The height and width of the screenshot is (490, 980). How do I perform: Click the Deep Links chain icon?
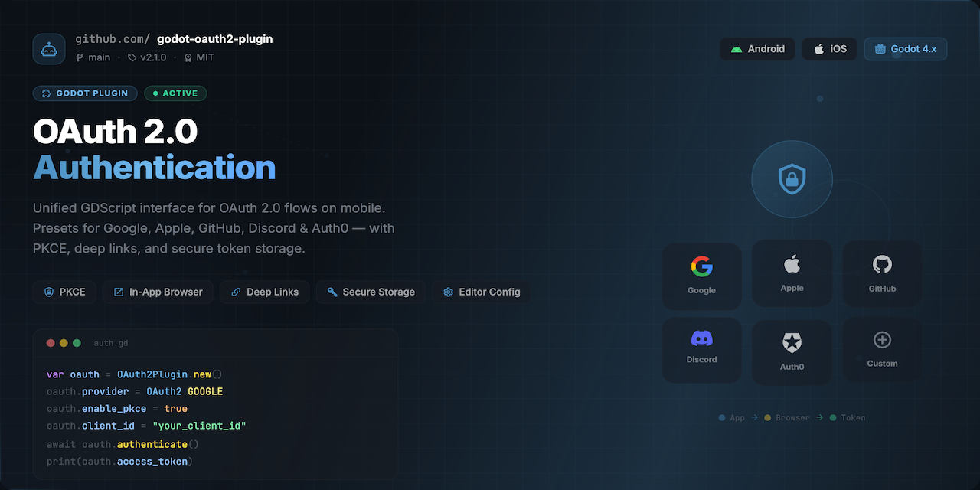236,292
